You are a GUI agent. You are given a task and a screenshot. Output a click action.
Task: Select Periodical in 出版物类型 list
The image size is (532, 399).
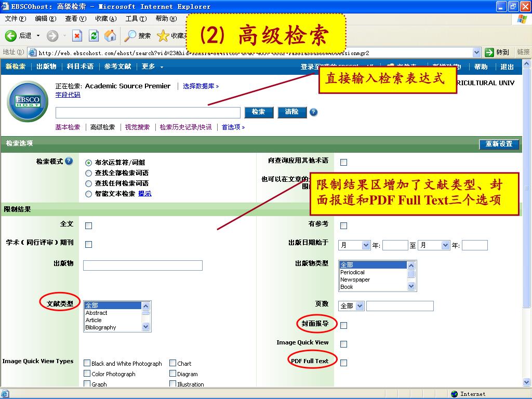[373, 272]
